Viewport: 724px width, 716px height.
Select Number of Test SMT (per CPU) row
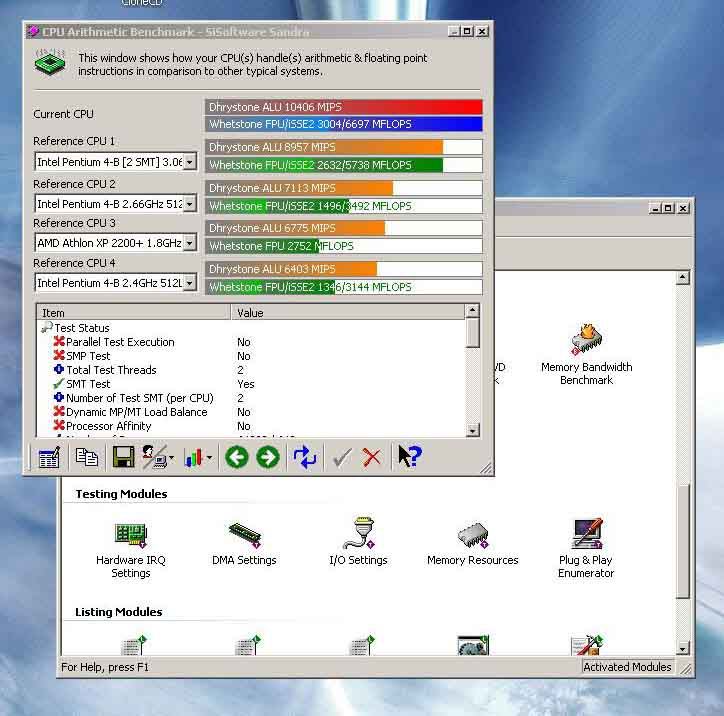[x=252, y=398]
